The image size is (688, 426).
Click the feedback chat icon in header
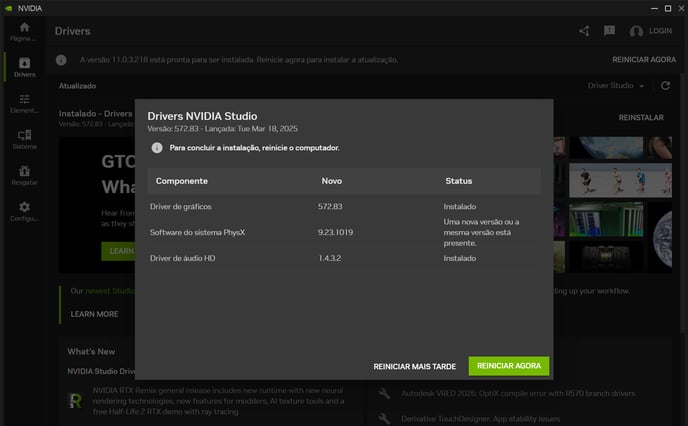[609, 31]
